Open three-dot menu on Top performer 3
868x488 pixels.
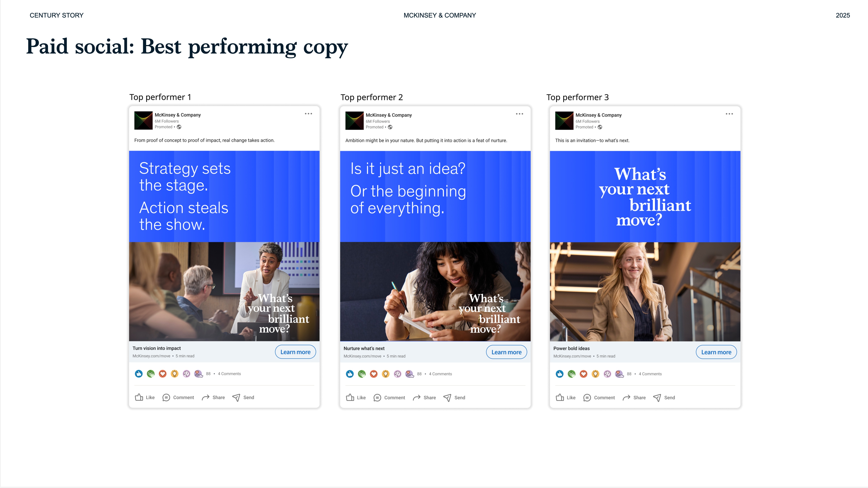729,114
